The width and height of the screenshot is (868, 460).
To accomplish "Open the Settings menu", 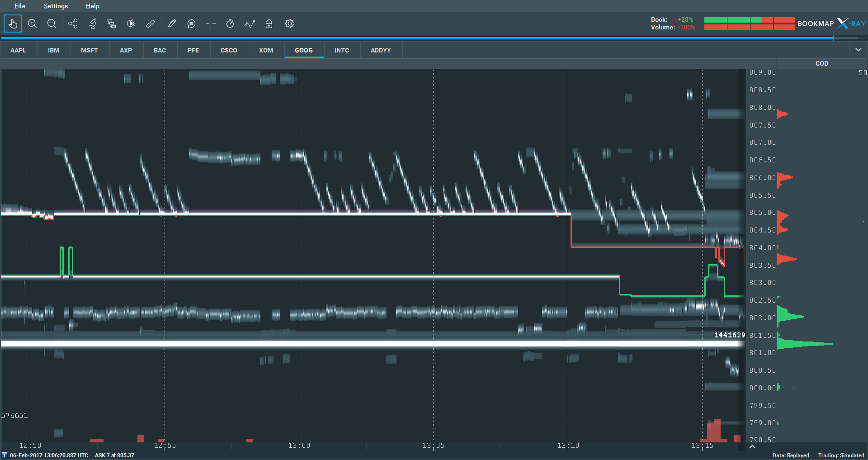I will tap(56, 6).
